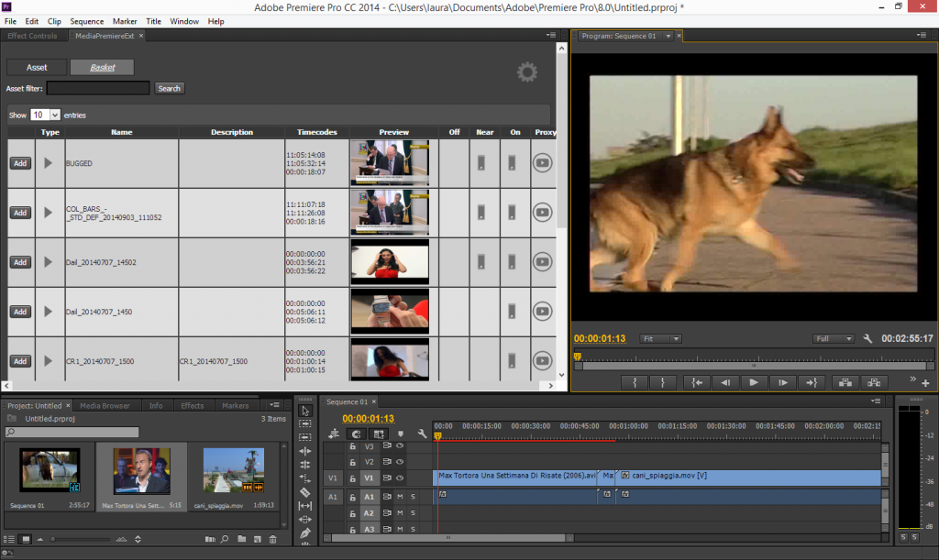Click Mark Out in Program monitor
This screenshot has width=939, height=560.
(662, 383)
